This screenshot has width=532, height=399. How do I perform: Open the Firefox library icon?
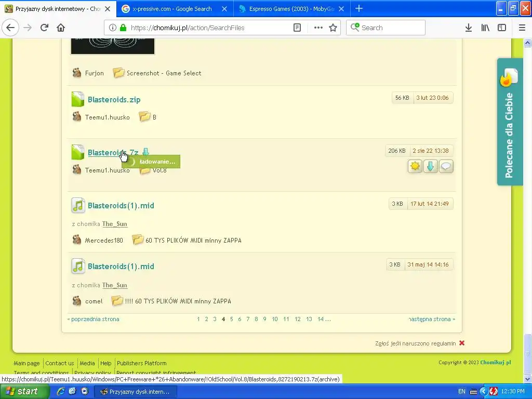click(x=485, y=28)
